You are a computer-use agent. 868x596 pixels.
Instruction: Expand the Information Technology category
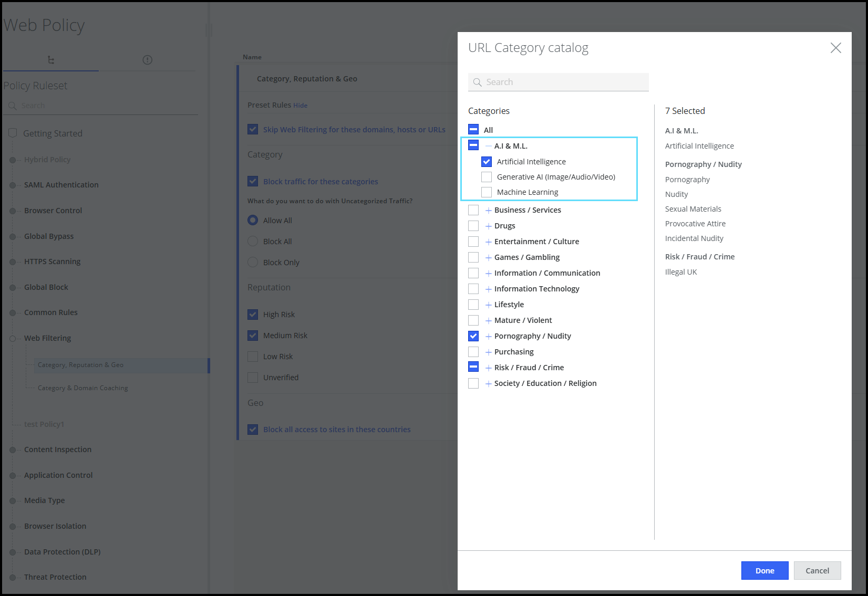pos(489,289)
